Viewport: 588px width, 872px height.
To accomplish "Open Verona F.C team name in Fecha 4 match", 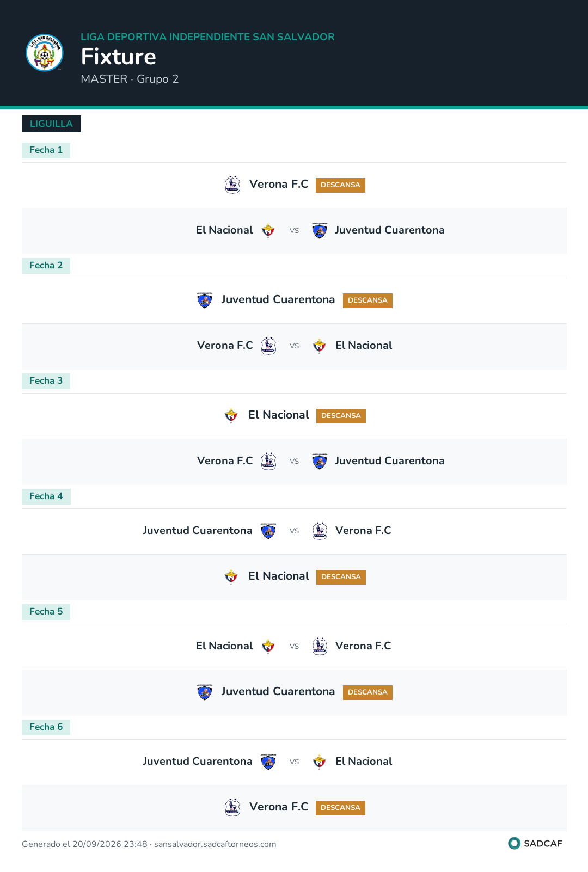I will 363,531.
